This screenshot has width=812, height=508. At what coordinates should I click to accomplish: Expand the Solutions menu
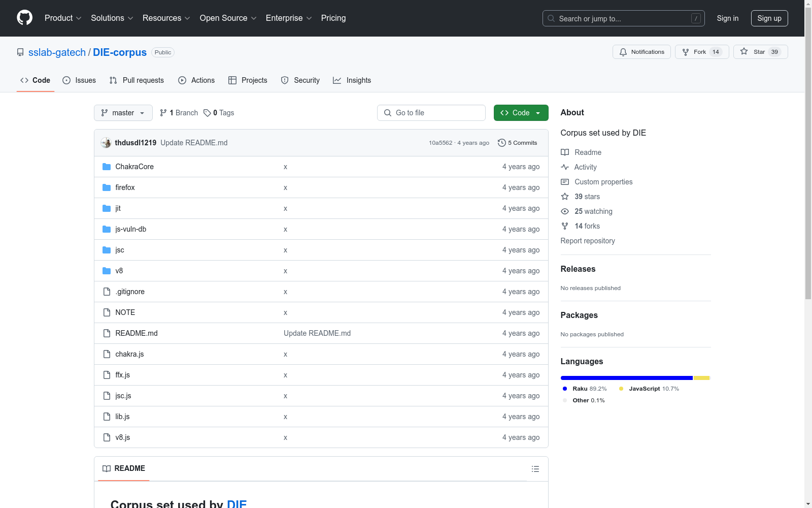point(112,18)
